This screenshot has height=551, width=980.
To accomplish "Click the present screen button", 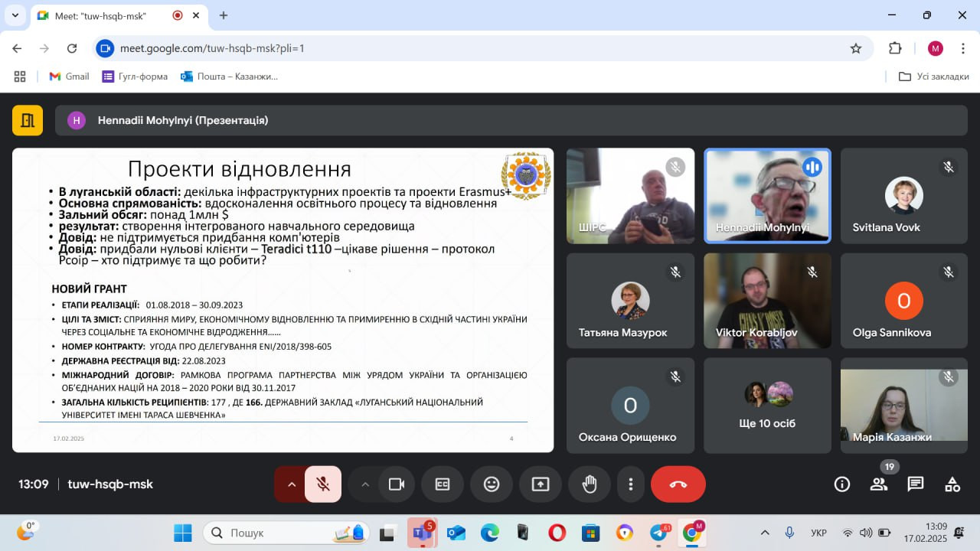I will [541, 484].
